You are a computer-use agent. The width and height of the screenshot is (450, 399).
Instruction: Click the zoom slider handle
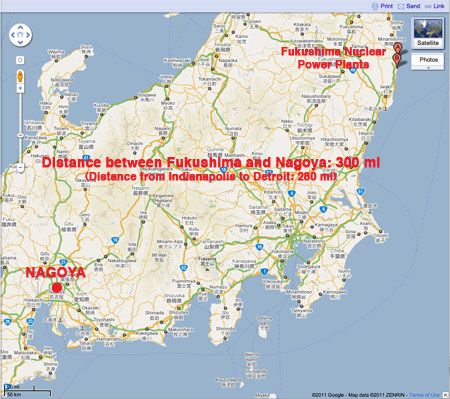20,135
